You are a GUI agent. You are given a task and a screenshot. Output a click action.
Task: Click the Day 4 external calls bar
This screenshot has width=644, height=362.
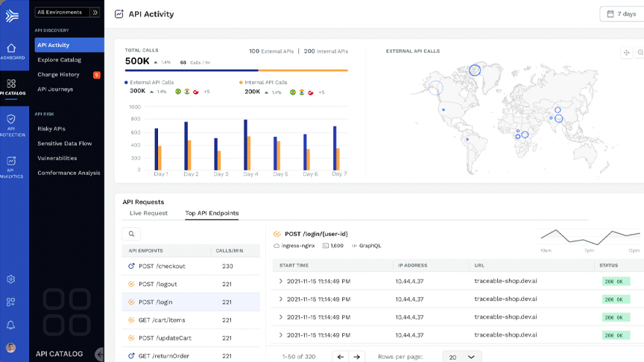coord(246,145)
